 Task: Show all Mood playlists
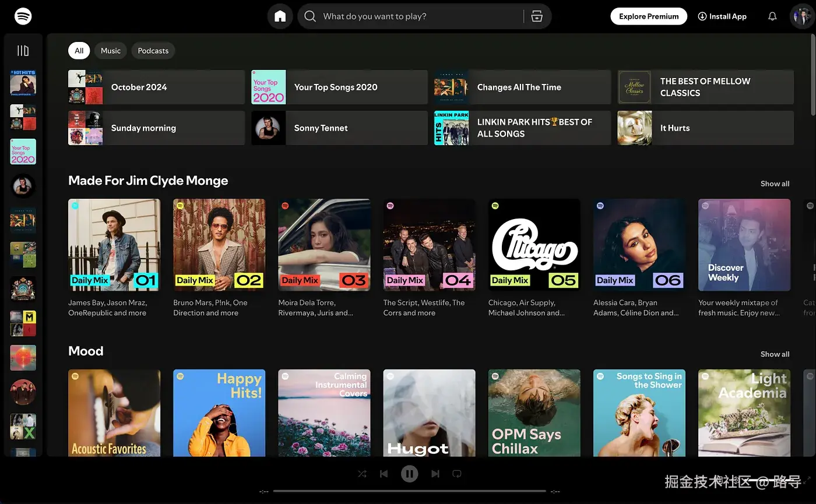775,354
